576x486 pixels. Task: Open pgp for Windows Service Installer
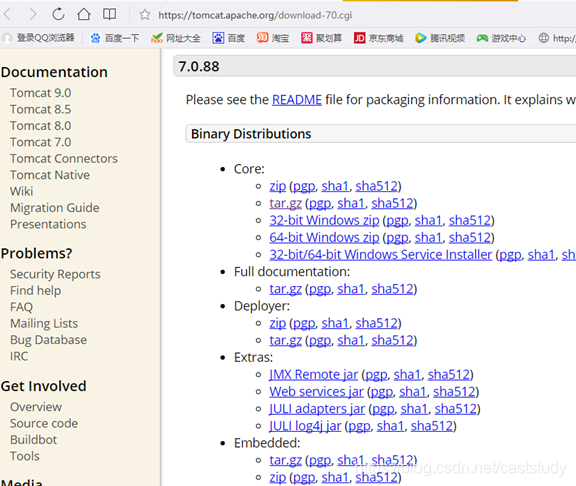pyautogui.click(x=510, y=255)
